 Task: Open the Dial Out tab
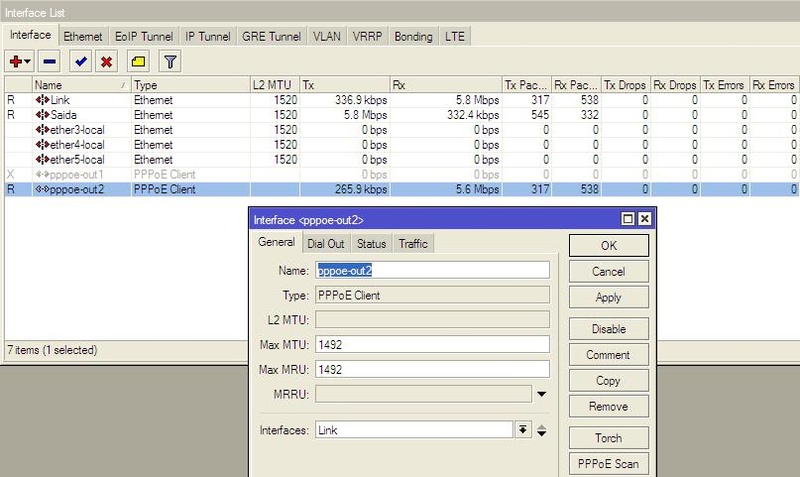pos(326,244)
